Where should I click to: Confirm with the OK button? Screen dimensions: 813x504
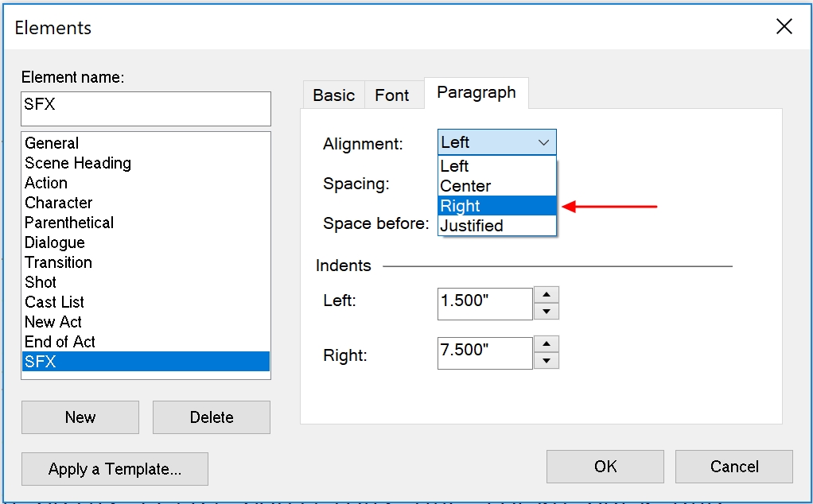pyautogui.click(x=605, y=466)
